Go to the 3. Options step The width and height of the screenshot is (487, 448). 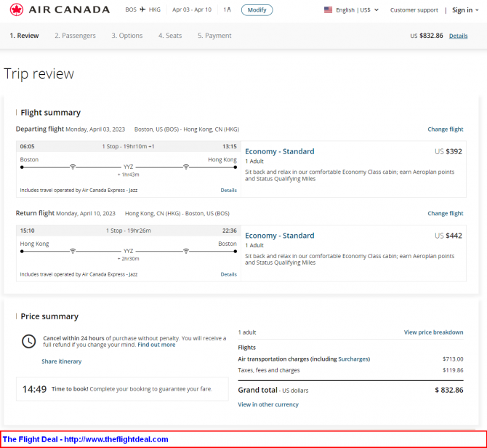127,36
